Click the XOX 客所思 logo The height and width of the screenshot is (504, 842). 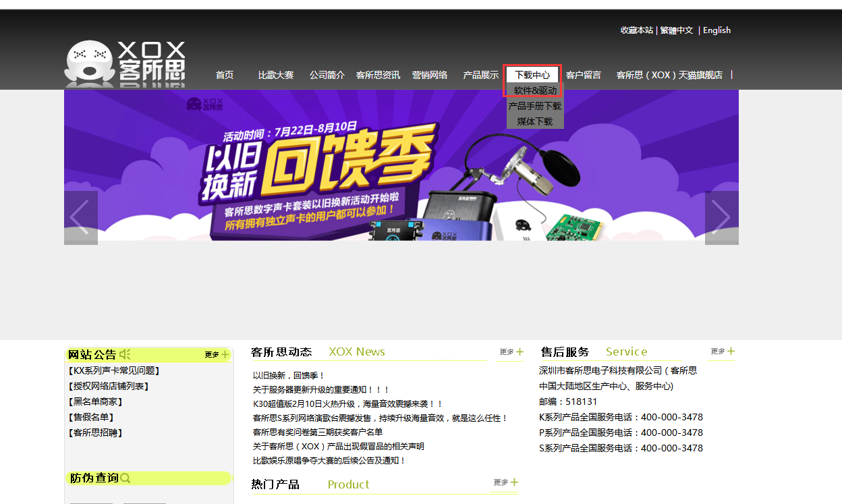pos(125,63)
